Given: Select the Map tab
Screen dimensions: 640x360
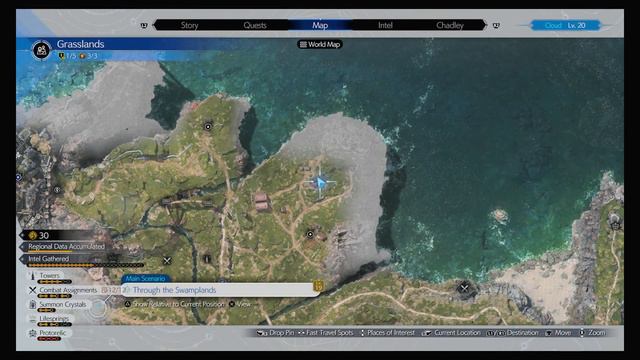Looking at the screenshot, I should (x=320, y=25).
